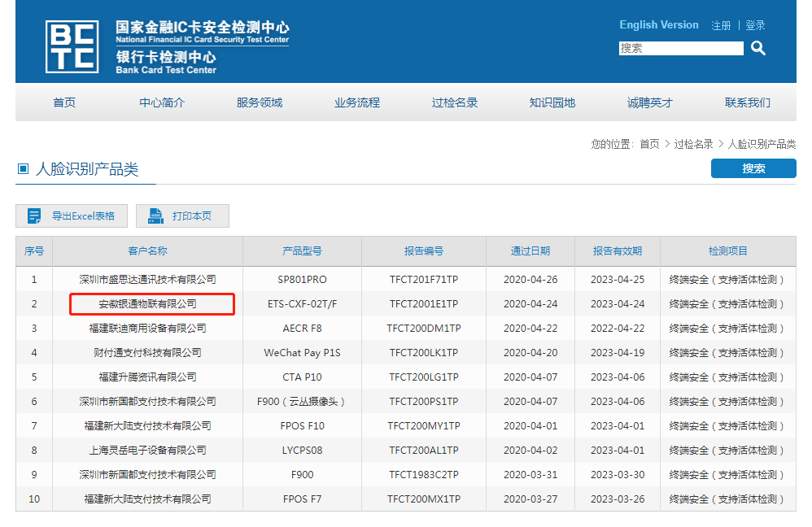This screenshot has width=812, height=527.
Task: Select 福建联迪商用设备有限公司 cell
Action: click(x=147, y=329)
